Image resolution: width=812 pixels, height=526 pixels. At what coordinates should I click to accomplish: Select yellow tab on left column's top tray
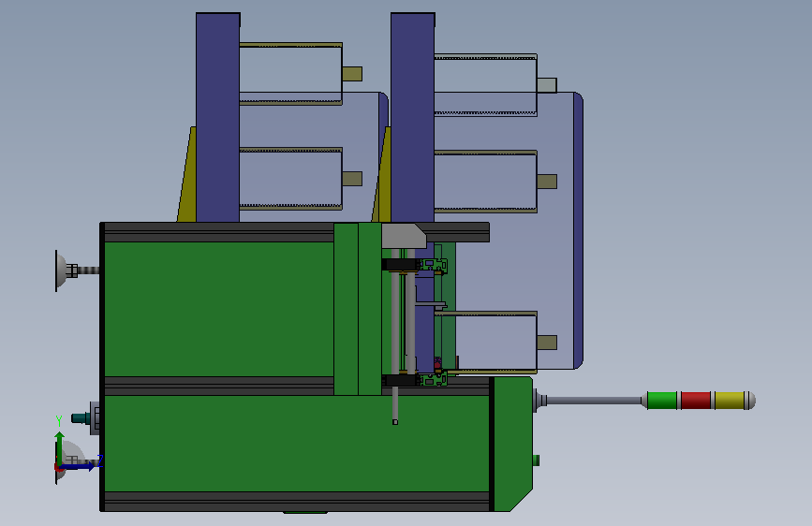[352, 74]
